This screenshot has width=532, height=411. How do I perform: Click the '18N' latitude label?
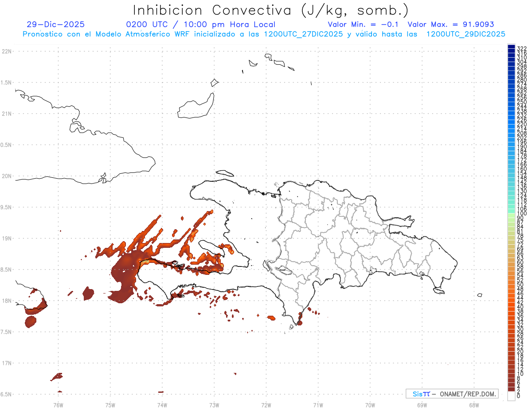click(x=6, y=301)
